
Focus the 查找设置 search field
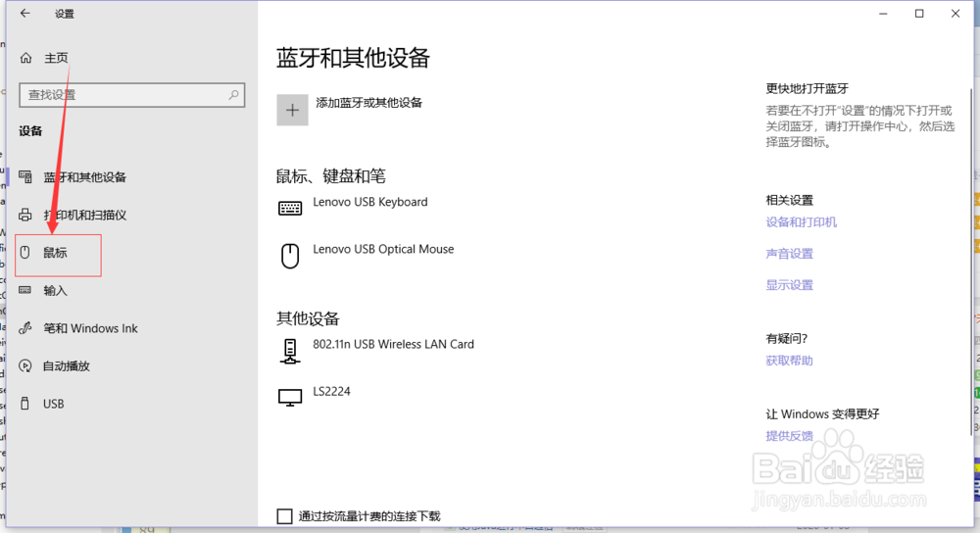(132, 95)
